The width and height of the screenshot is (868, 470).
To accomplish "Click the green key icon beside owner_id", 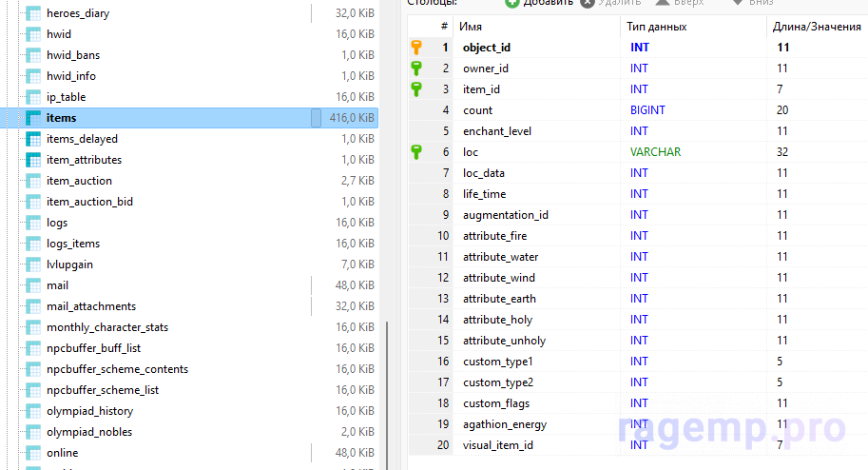I will pyautogui.click(x=416, y=68).
